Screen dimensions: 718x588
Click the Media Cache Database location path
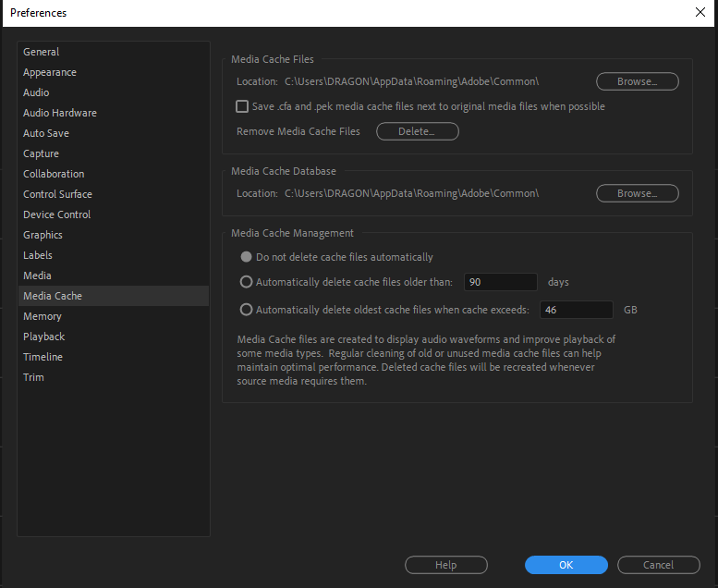pos(411,193)
